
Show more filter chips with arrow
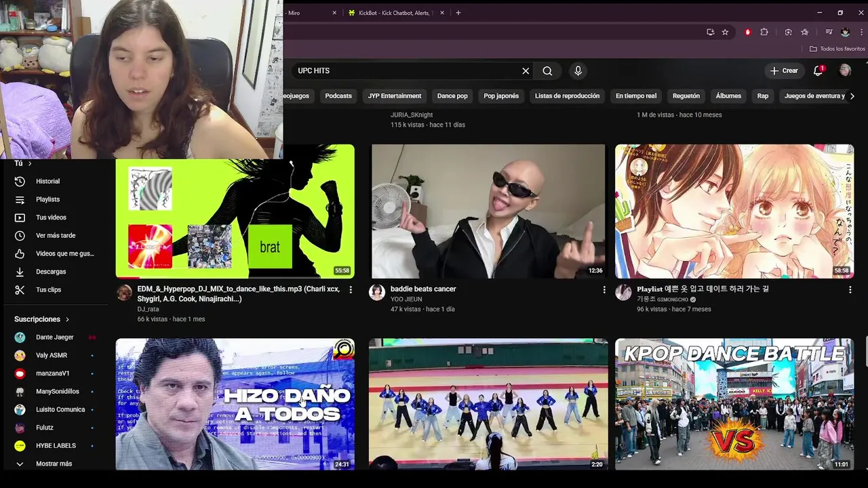[x=852, y=96]
